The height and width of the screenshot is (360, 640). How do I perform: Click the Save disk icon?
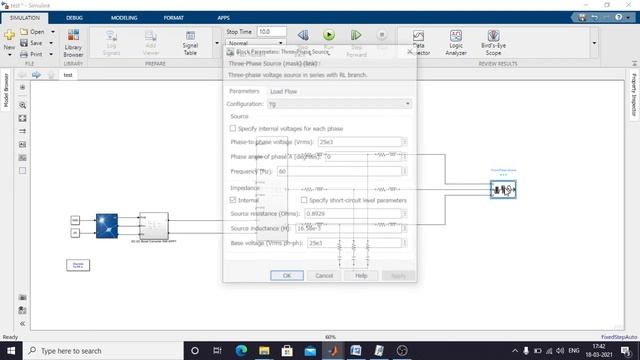pos(24,43)
